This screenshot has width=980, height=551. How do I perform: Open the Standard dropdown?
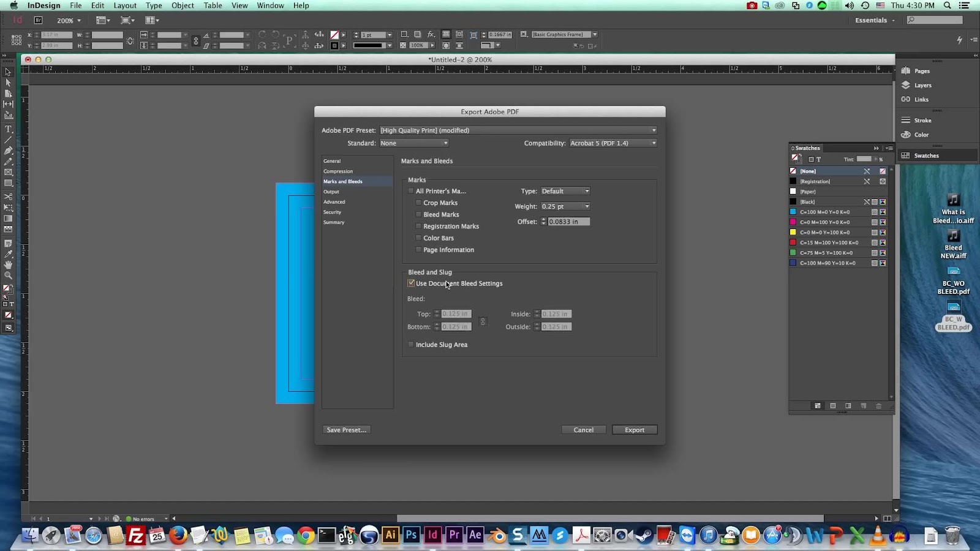click(414, 143)
